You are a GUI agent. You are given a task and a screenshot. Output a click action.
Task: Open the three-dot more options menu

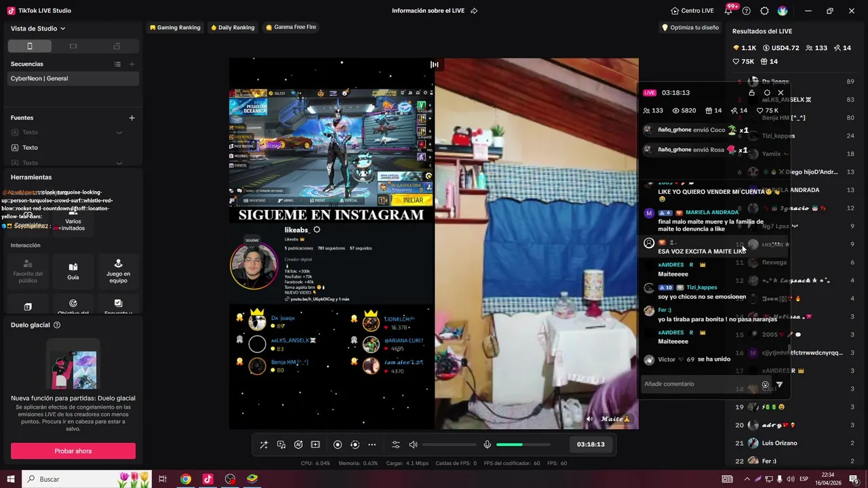372,445
